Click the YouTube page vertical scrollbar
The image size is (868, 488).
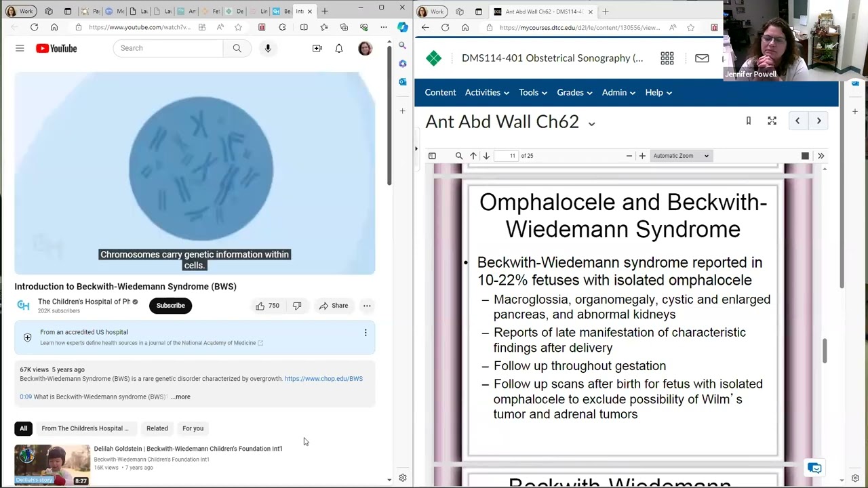tap(389, 115)
